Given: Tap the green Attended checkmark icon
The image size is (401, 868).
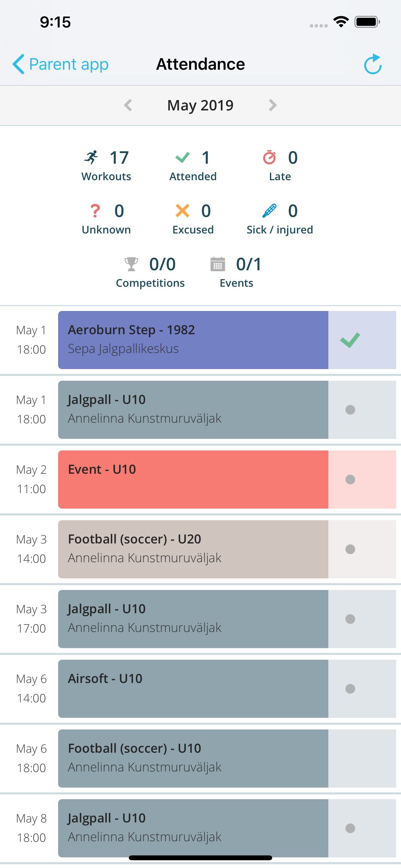Looking at the screenshot, I should point(182,157).
